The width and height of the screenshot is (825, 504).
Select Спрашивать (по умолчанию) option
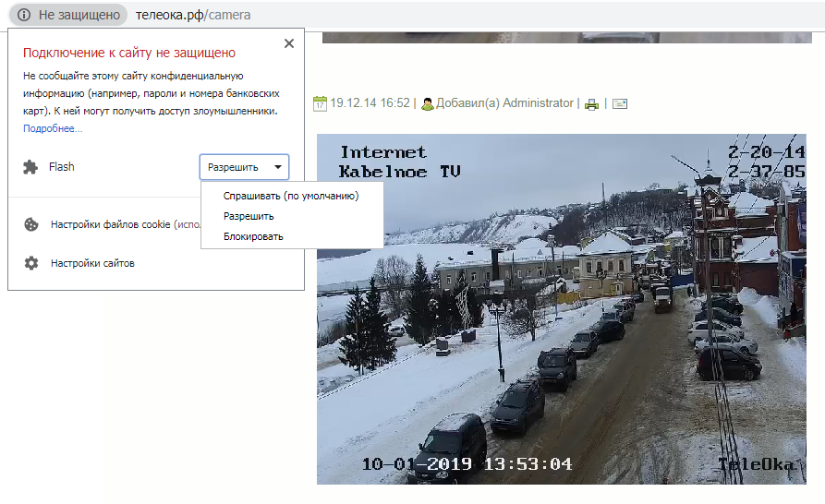coord(290,196)
